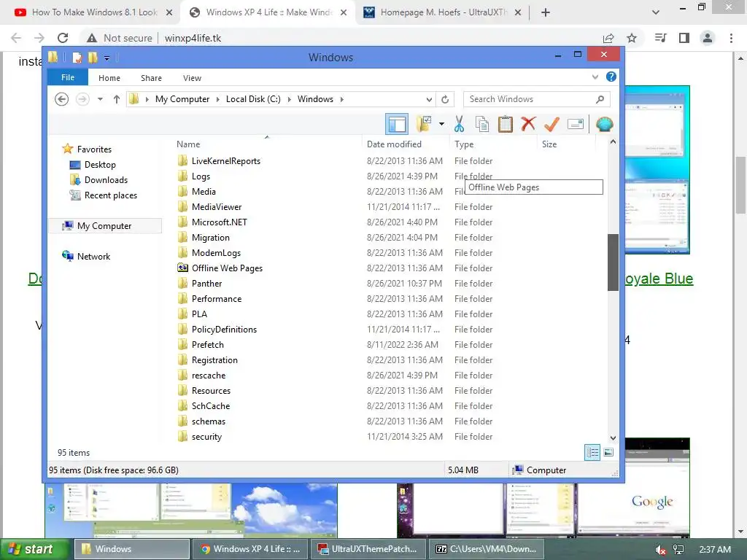Click the Start button on taskbar
The height and width of the screenshot is (560, 747).
point(34,549)
